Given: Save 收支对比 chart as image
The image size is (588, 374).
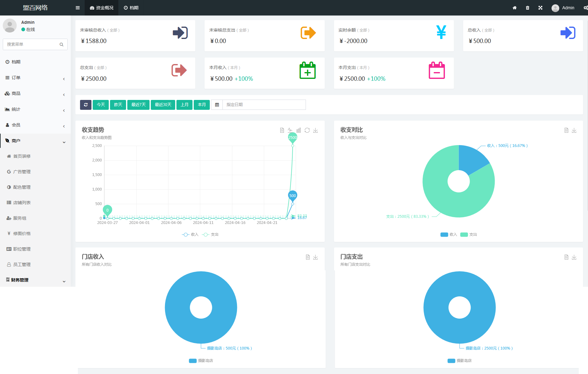Looking at the screenshot, I should point(574,130).
